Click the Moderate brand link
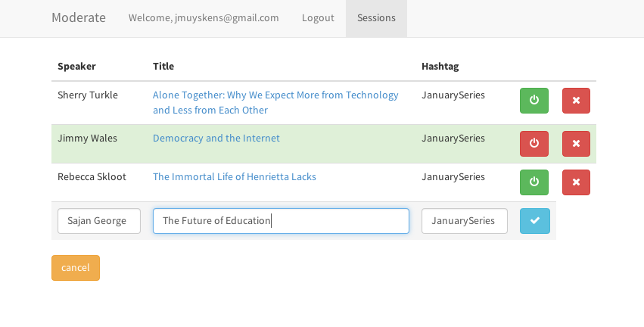Viewport: 644px width, 327px height. [x=79, y=18]
